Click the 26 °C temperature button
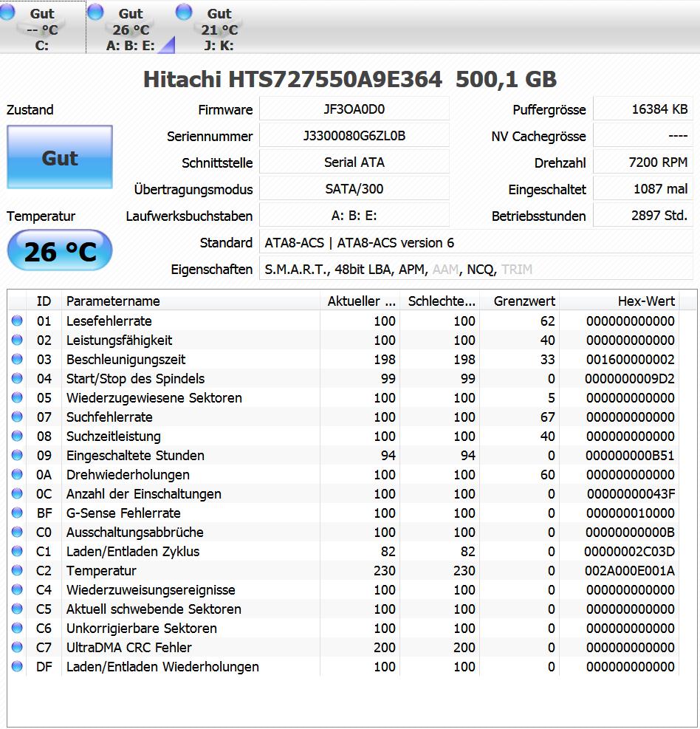 coord(60,250)
